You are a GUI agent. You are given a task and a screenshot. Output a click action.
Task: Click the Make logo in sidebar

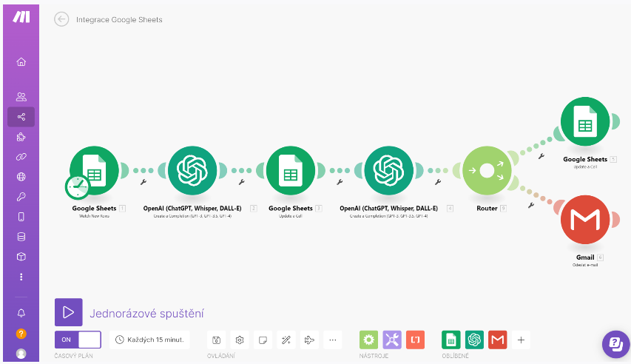(x=21, y=17)
